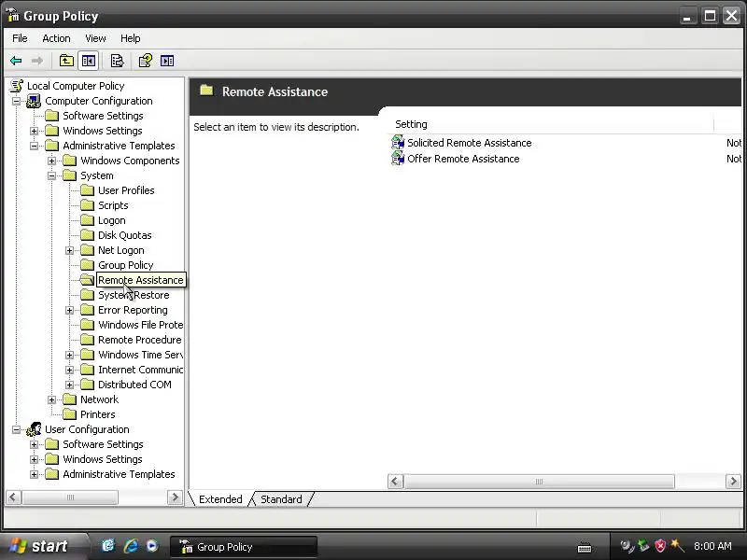
Task: Click the Show Desktop quick launch icon
Action: 108,546
